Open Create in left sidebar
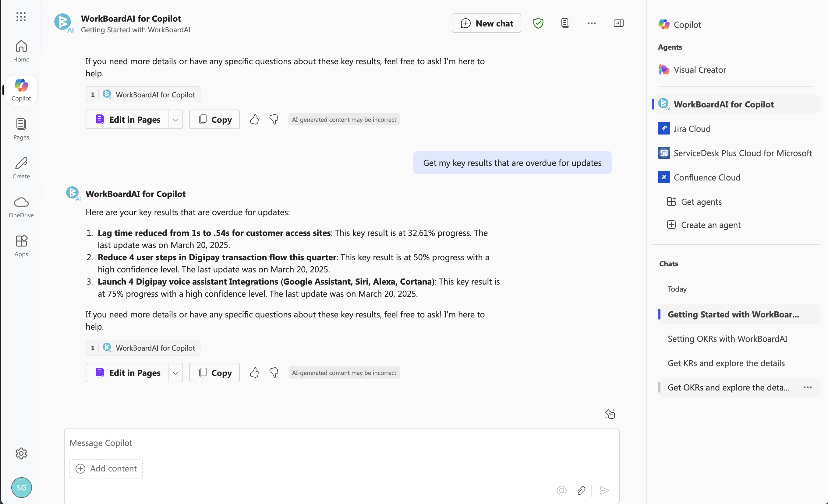 [21, 168]
